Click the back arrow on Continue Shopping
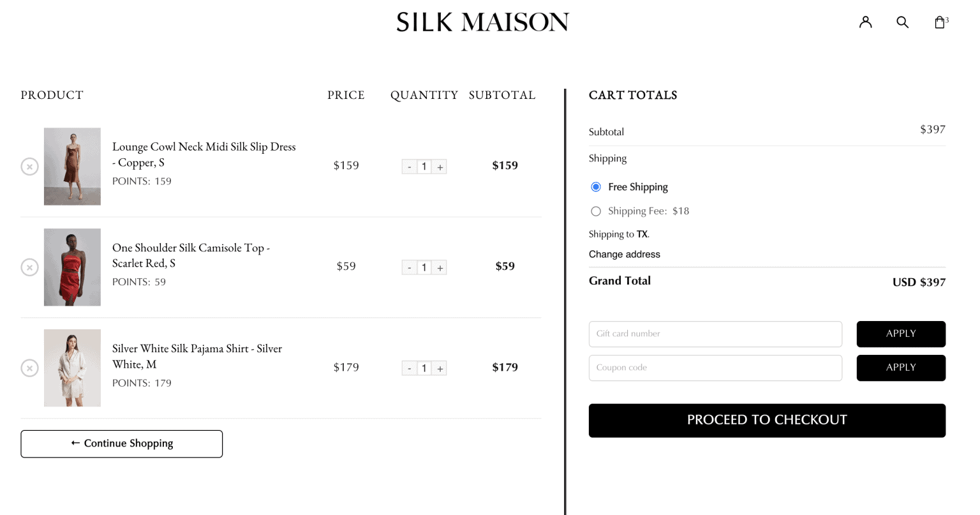980x515 pixels. (x=75, y=442)
